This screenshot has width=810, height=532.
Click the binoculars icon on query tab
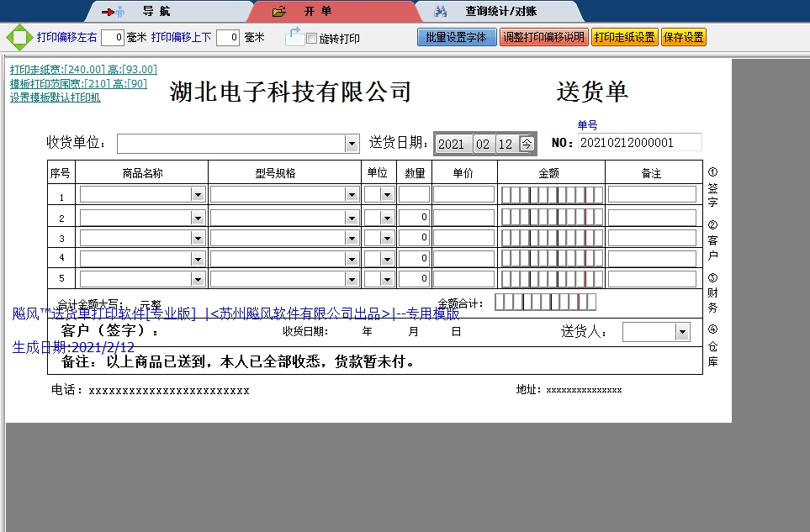point(440,12)
